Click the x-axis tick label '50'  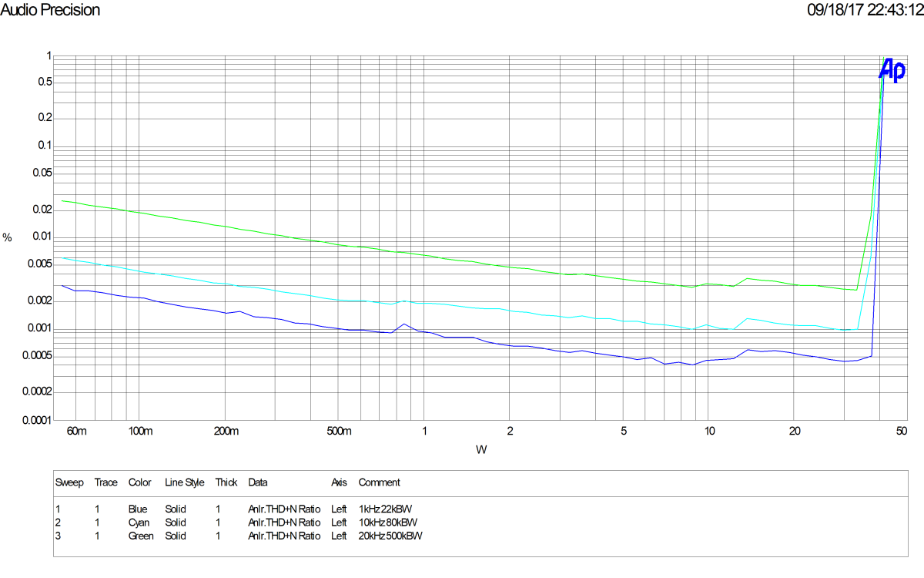(901, 431)
